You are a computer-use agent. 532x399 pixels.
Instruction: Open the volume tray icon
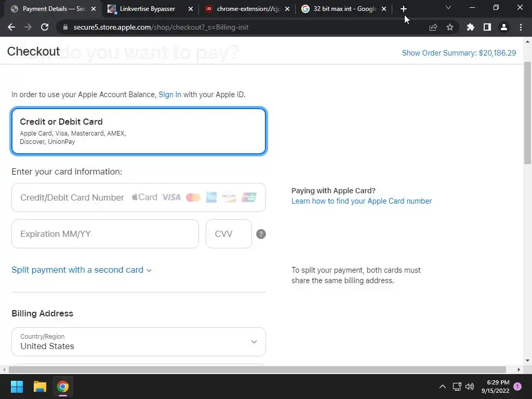coord(470,387)
